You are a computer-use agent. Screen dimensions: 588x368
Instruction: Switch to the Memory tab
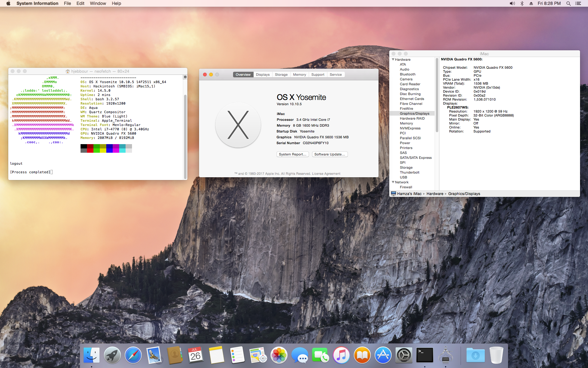pyautogui.click(x=300, y=75)
